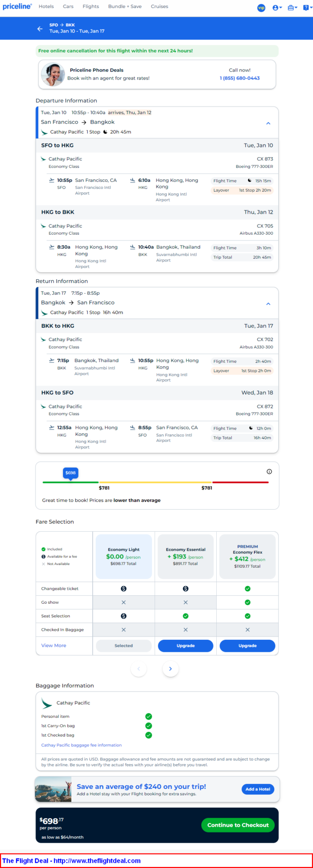Click Economy Flex changeable ticket checkmark
Viewport: 313px width, 868px height.
point(248,589)
